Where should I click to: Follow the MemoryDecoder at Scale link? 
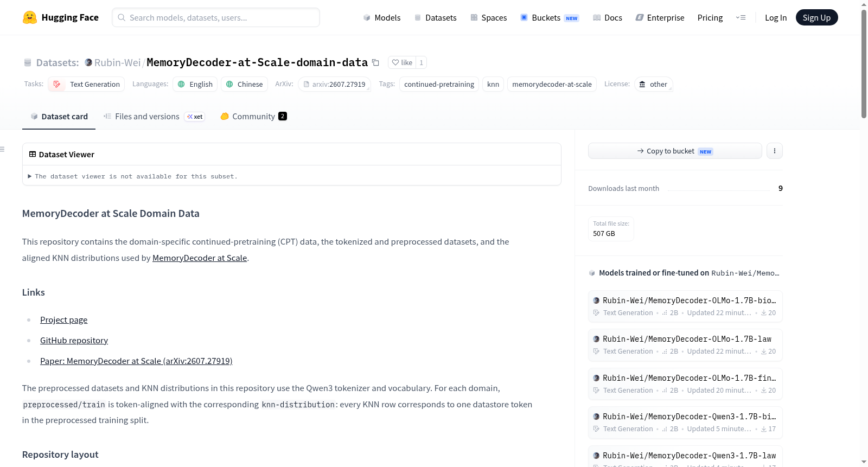(x=200, y=258)
